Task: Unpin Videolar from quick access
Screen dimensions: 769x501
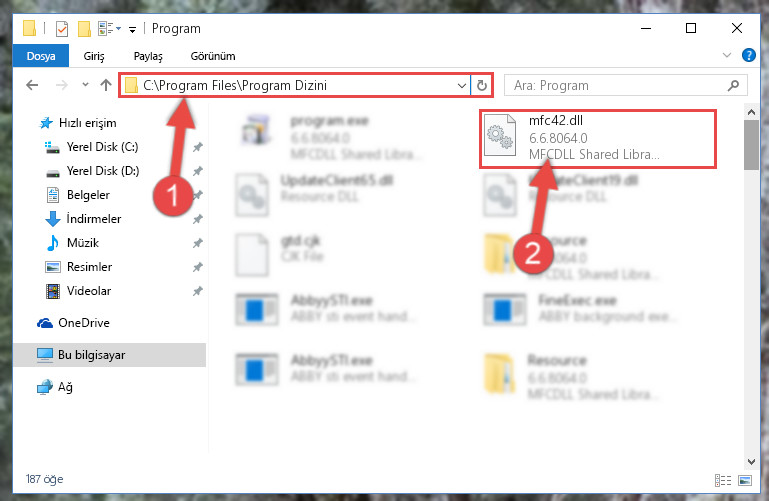Action: point(198,291)
